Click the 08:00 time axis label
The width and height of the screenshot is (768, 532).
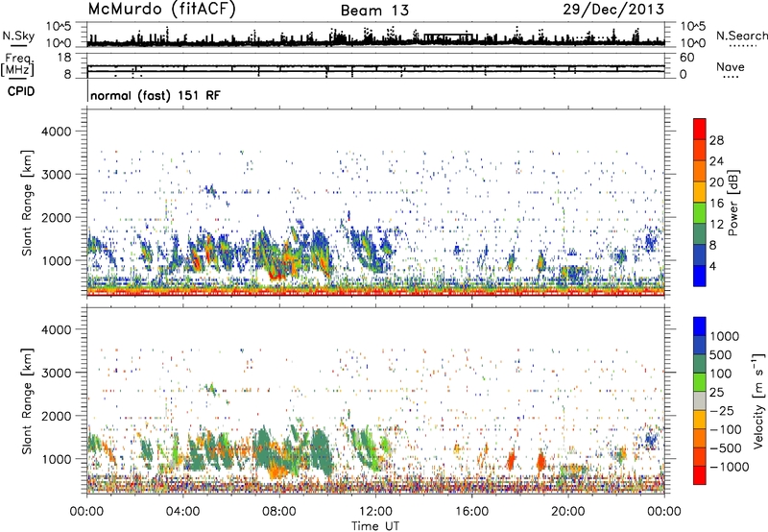tap(279, 512)
